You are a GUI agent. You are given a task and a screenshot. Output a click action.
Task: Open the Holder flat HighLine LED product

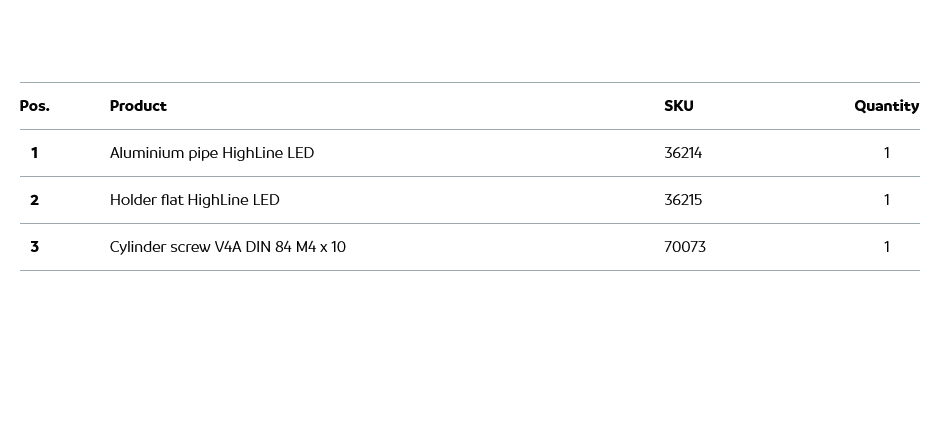[195, 200]
